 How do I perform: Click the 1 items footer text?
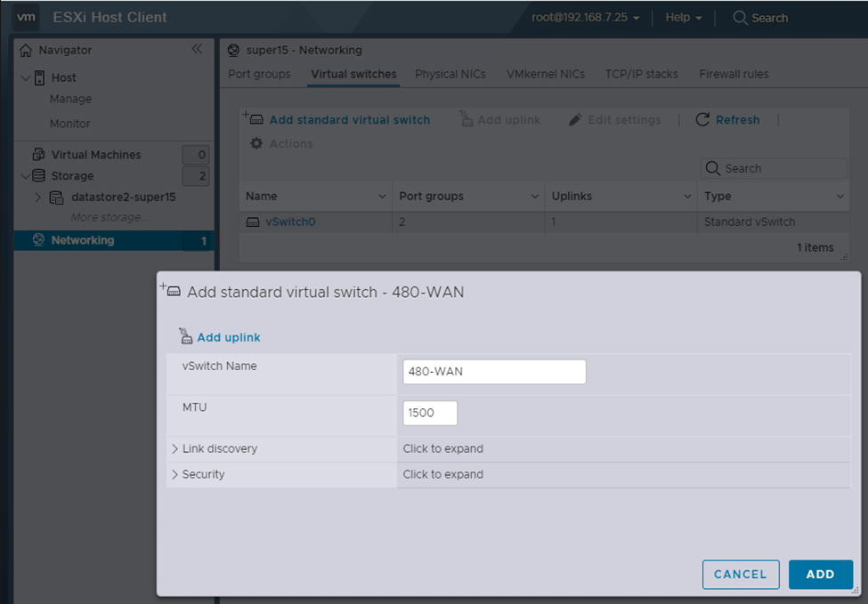click(x=815, y=248)
